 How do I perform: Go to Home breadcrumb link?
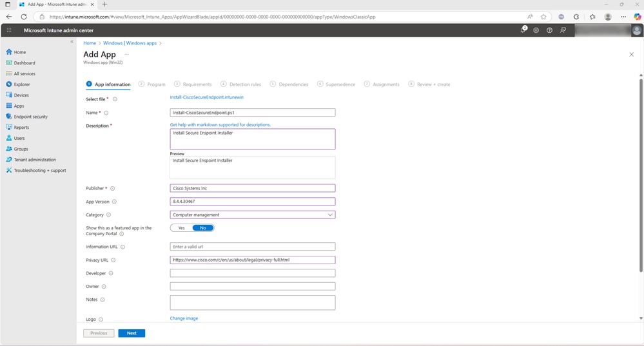[90, 43]
